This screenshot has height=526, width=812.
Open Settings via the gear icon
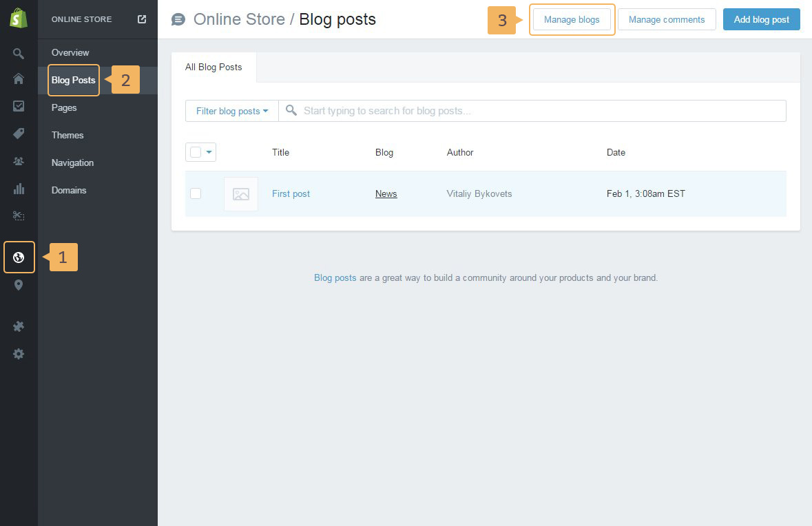click(19, 354)
